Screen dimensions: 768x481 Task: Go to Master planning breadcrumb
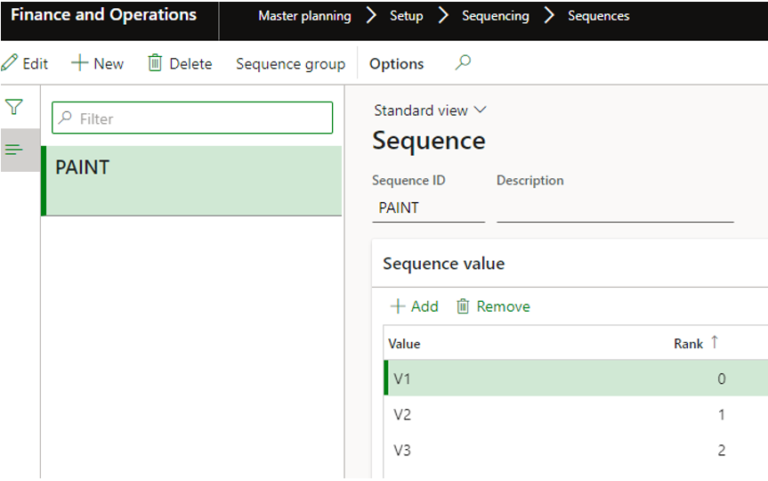pyautogui.click(x=304, y=16)
